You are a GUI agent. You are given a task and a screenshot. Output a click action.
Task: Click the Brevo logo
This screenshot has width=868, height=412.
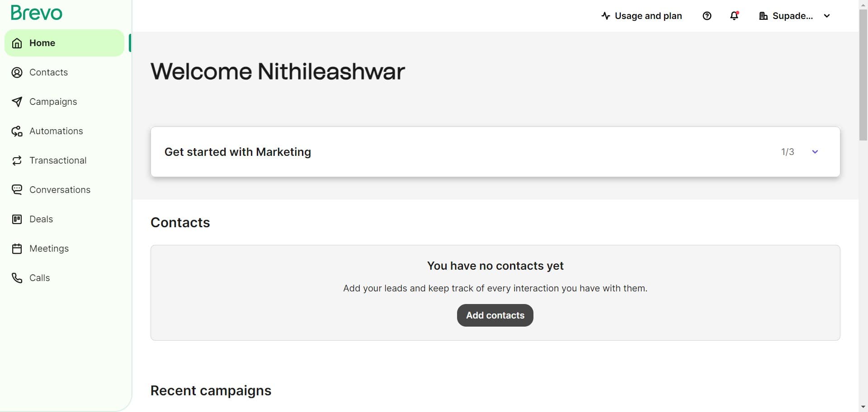36,13
